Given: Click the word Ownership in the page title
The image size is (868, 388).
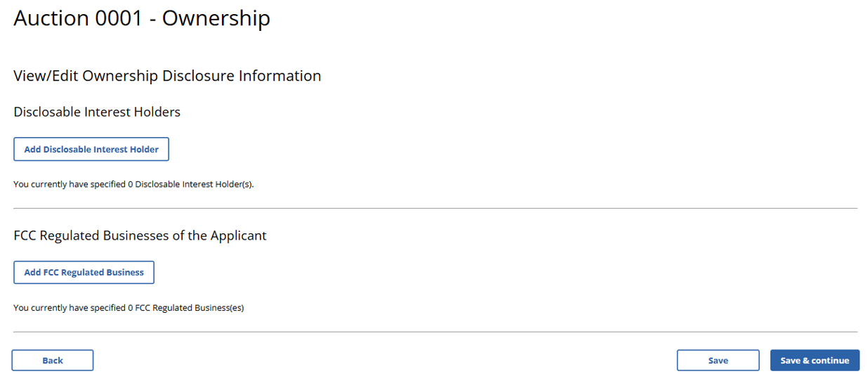Looking at the screenshot, I should [x=216, y=18].
